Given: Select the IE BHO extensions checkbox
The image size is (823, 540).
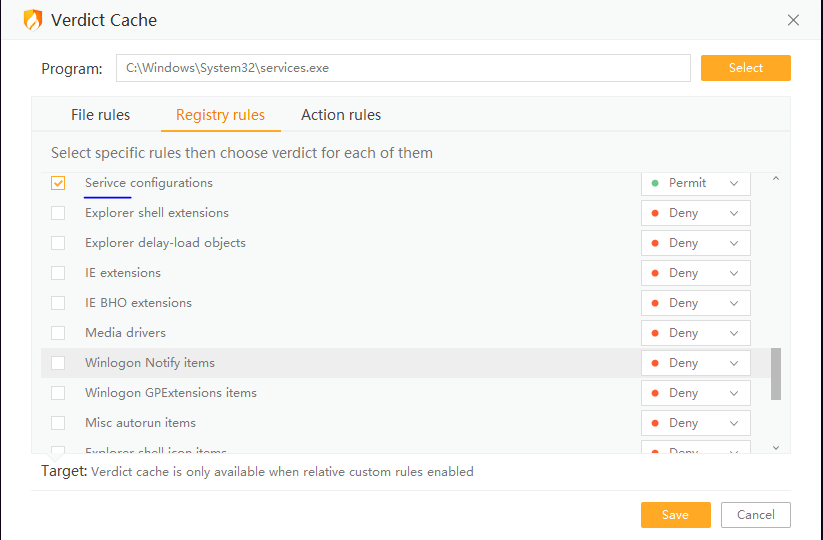Looking at the screenshot, I should tap(58, 303).
